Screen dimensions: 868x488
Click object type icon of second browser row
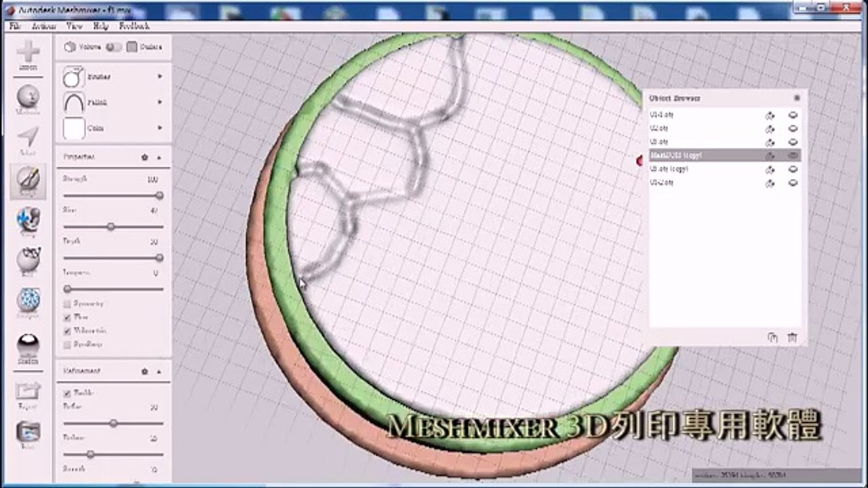coord(770,129)
